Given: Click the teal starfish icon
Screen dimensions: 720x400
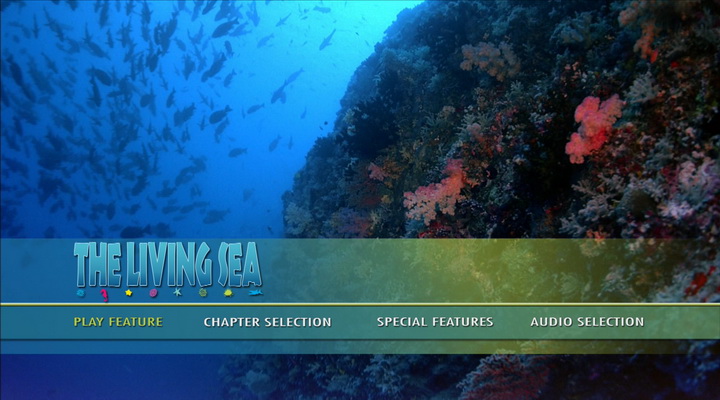Looking at the screenshot, I should point(177,292).
